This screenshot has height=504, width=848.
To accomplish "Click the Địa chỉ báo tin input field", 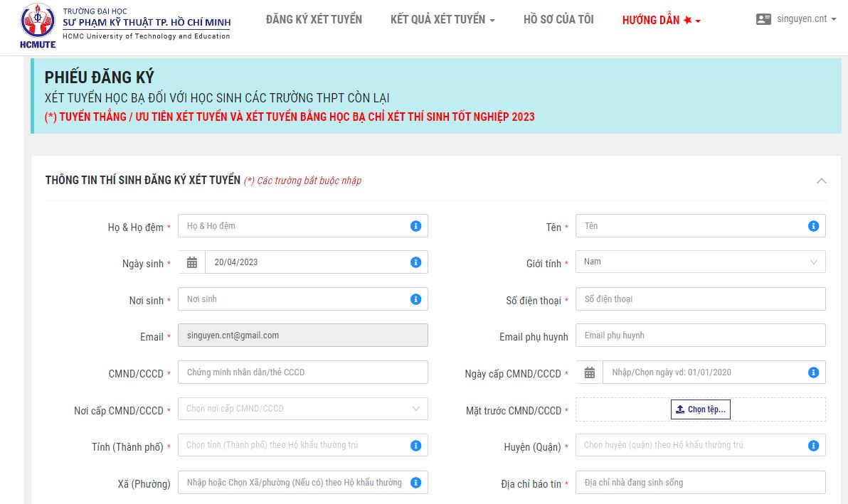I will [x=700, y=483].
